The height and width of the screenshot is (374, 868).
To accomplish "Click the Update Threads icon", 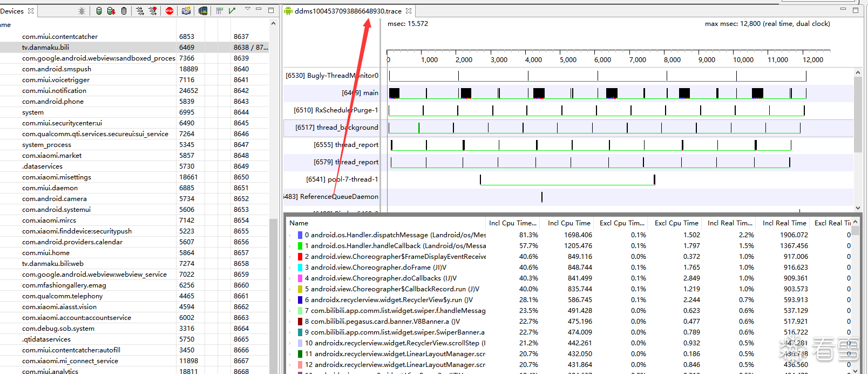I will (140, 11).
